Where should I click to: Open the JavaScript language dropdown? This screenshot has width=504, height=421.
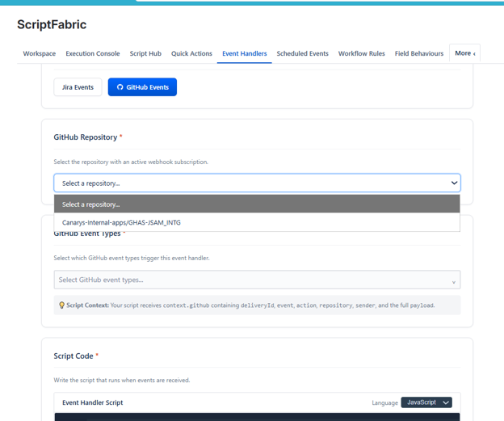pyautogui.click(x=426, y=402)
